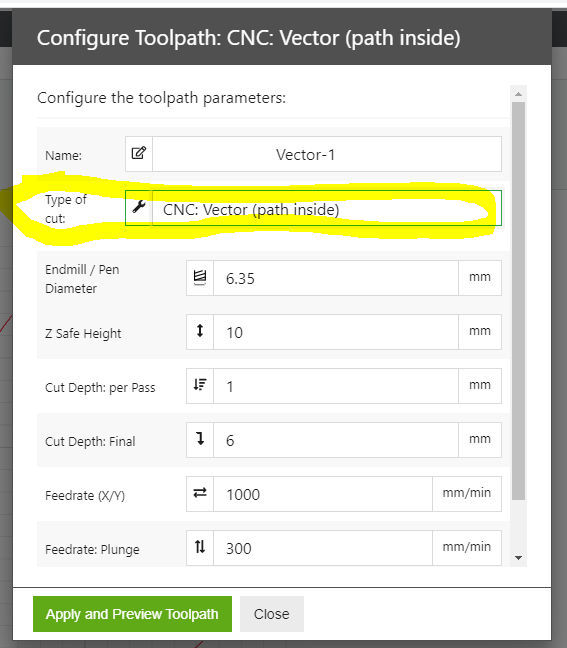567x648 pixels.
Task: Click the Cut Depth per Pass field
Action: pos(336,386)
